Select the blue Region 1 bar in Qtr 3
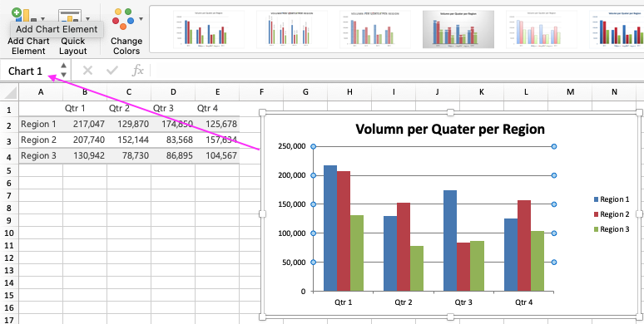The height and width of the screenshot is (324, 644). [x=450, y=241]
